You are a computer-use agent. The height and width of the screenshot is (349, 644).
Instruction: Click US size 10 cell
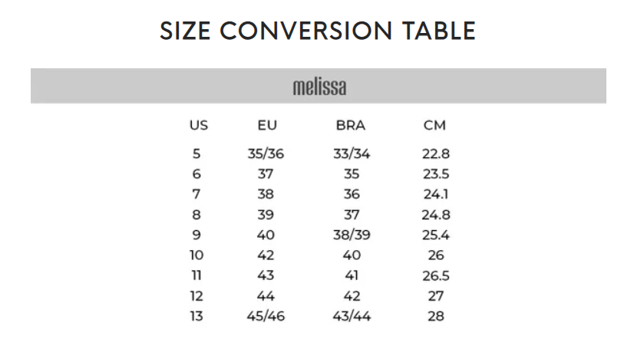[197, 255]
